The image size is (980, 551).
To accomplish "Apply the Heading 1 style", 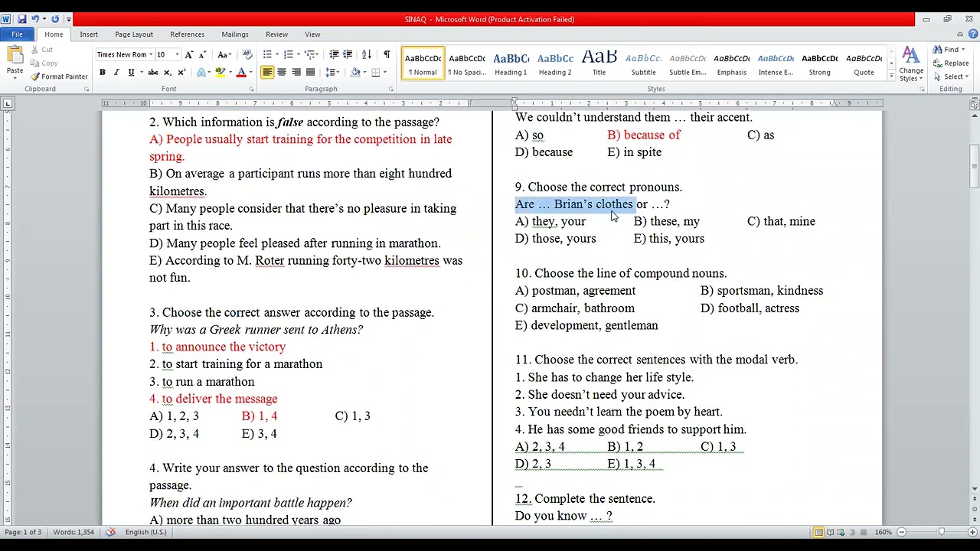I will pos(511,64).
